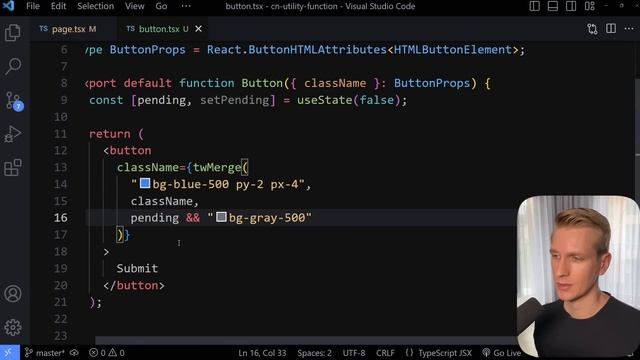Switch branch via master* status item

pos(44,353)
